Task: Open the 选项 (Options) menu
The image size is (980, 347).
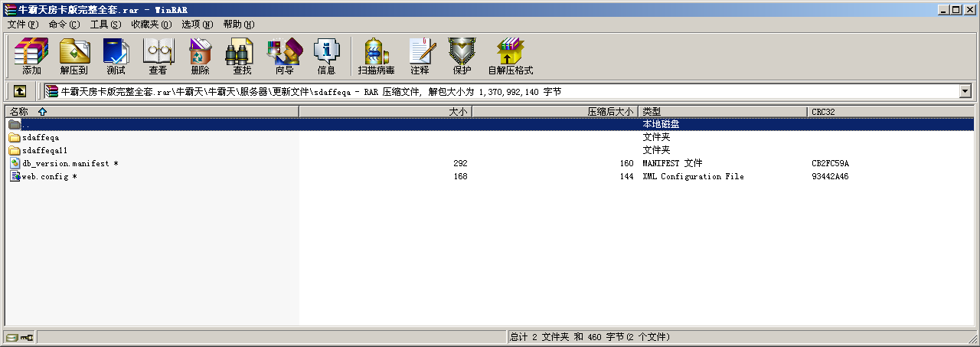Action: pos(197,25)
